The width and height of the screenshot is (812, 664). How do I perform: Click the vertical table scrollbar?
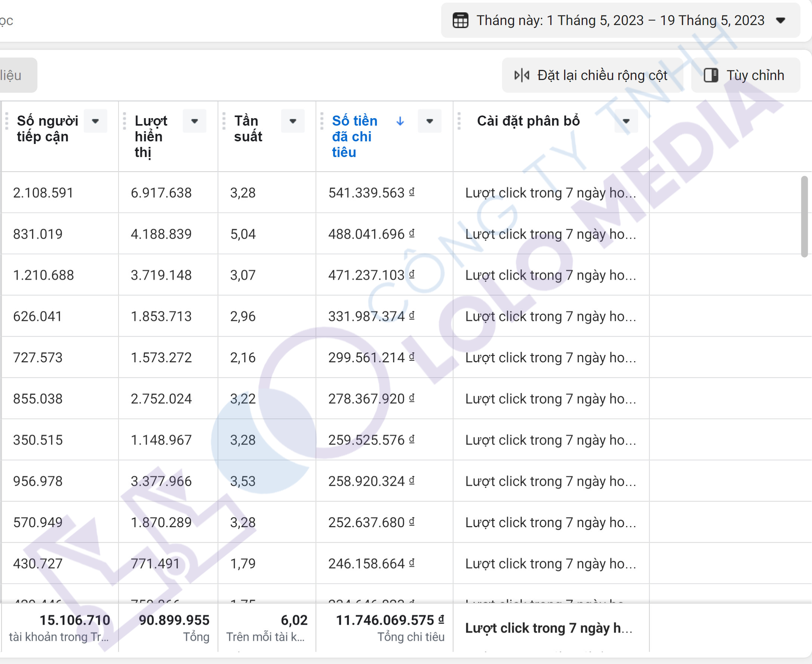click(804, 216)
